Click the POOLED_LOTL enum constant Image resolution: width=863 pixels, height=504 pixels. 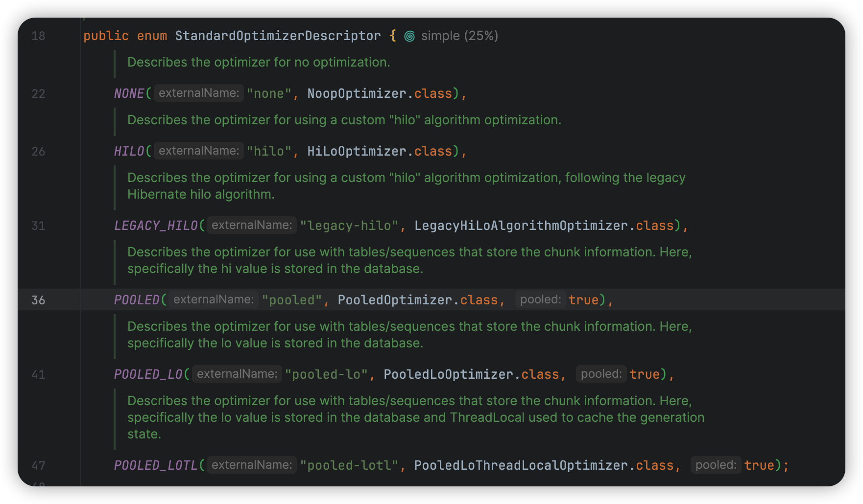pos(156,465)
